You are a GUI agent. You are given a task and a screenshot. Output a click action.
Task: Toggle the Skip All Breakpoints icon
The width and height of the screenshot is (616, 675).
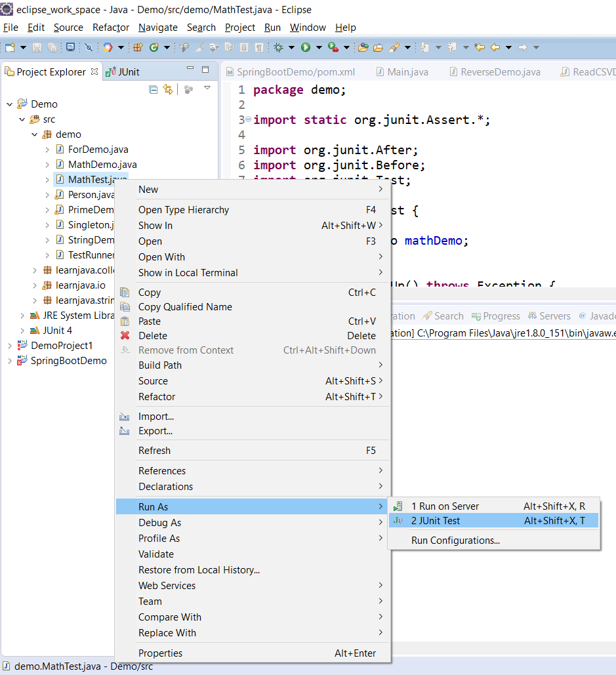click(x=89, y=47)
